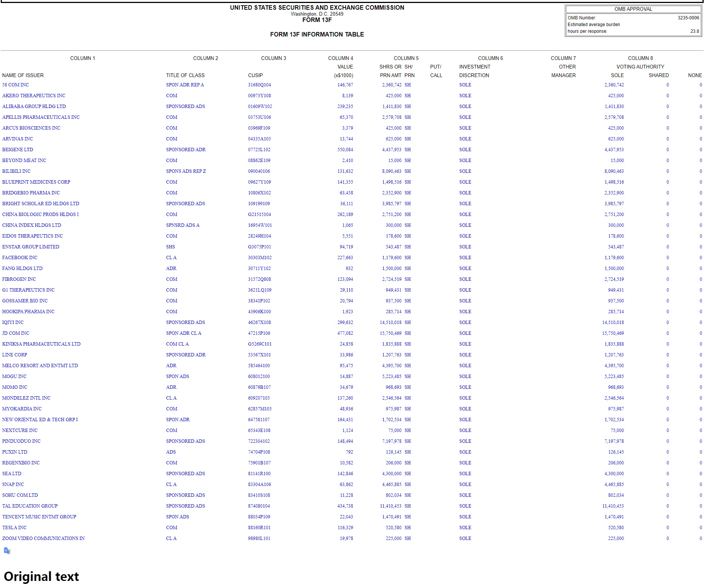The image size is (704, 588).
Task: Click value '434,738' in TAL Education row
Action: [345, 506]
